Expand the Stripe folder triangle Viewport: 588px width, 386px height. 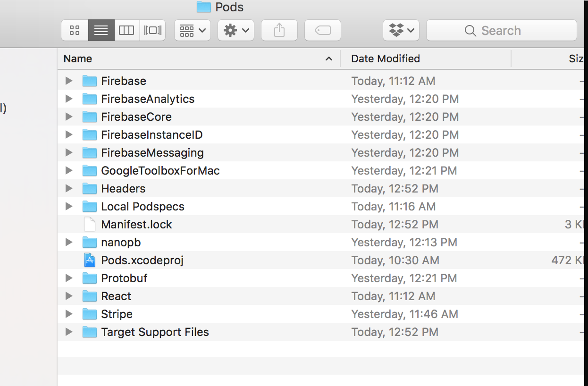[x=69, y=314]
